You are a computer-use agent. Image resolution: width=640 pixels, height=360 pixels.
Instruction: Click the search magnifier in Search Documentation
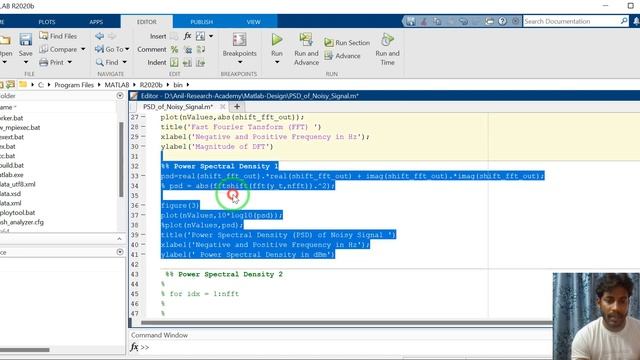coord(624,21)
